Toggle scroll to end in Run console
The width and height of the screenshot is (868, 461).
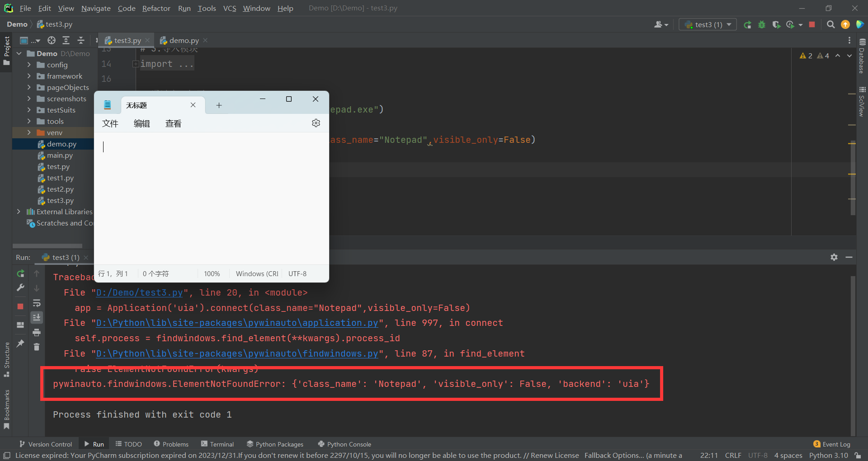pyautogui.click(x=37, y=318)
